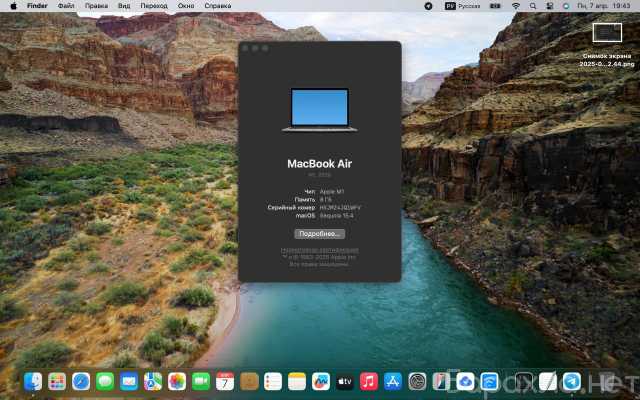Open the Apple TV app in the Dock

tap(345, 382)
